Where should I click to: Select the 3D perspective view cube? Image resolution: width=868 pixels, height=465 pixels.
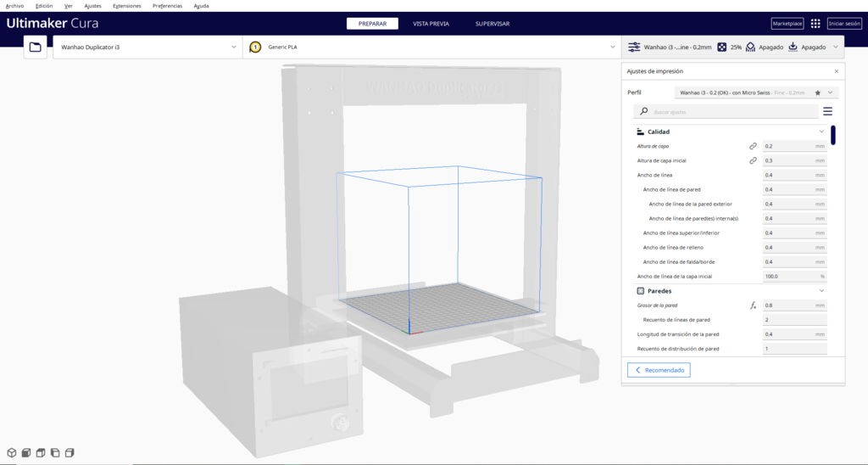pos(12,453)
